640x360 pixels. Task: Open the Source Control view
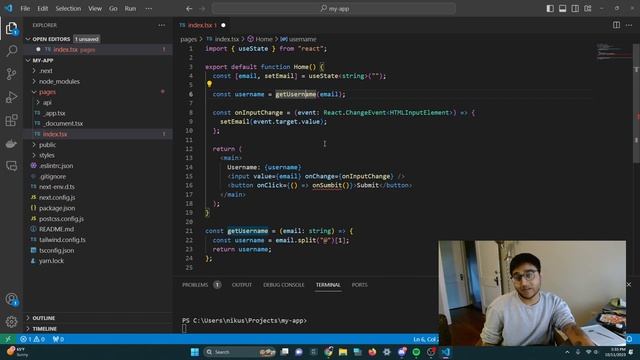point(11,74)
